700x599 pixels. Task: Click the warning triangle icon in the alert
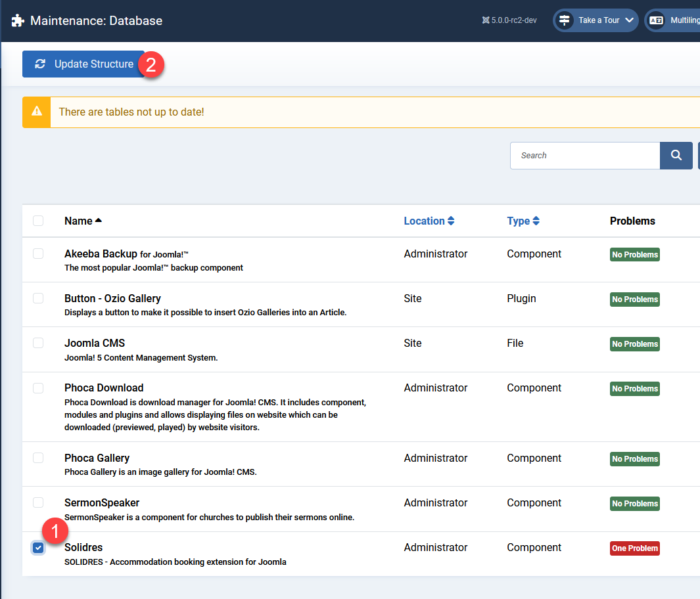[x=36, y=112]
